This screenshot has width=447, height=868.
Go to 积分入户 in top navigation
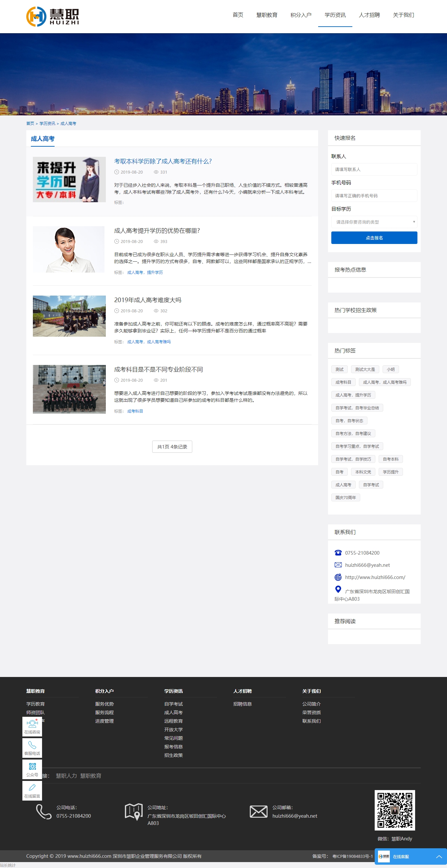[x=300, y=15]
